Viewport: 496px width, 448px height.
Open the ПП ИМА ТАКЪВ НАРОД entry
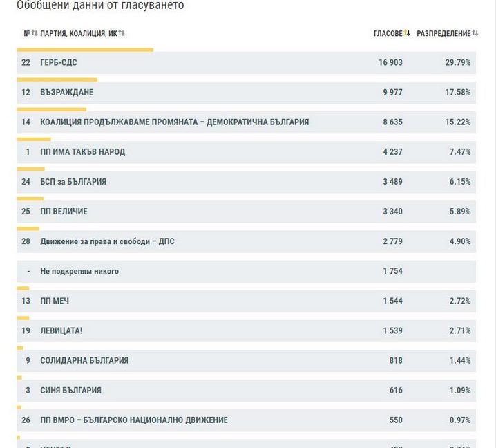click(82, 152)
